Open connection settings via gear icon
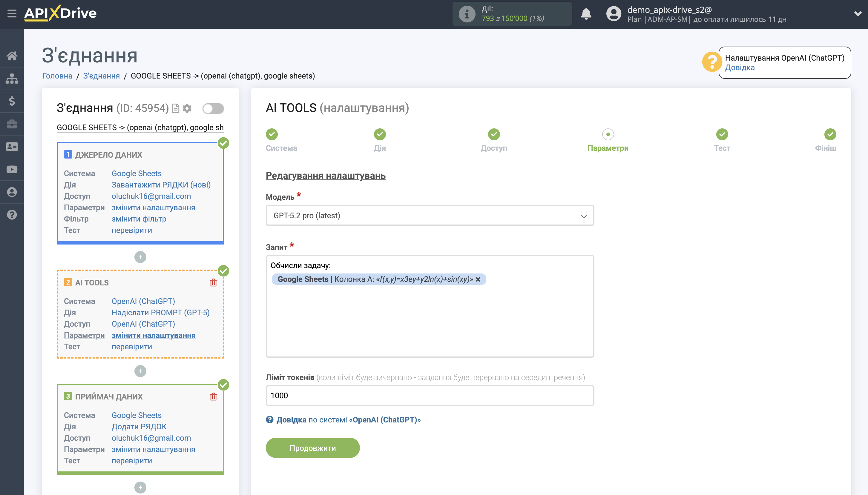This screenshot has width=868, height=495. (x=187, y=108)
